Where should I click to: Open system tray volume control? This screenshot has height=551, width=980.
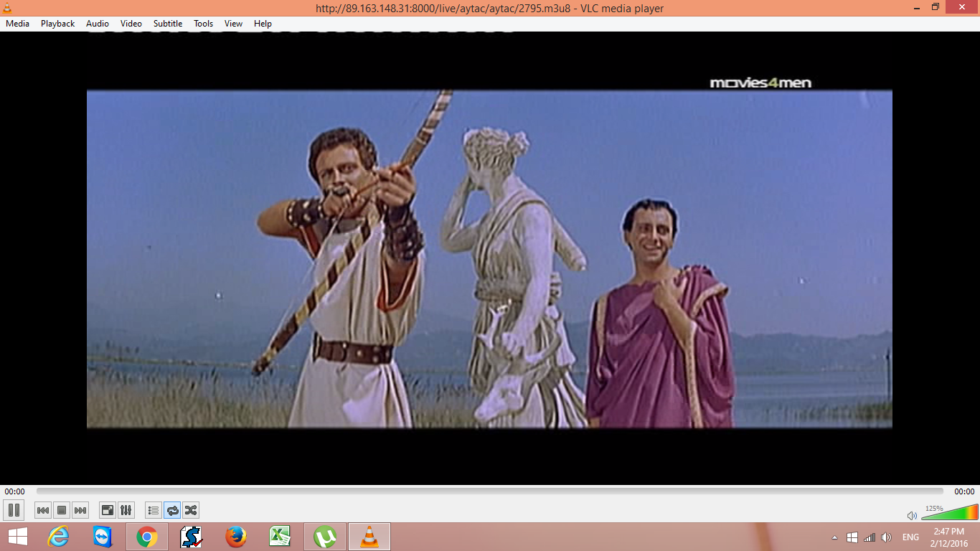(886, 537)
